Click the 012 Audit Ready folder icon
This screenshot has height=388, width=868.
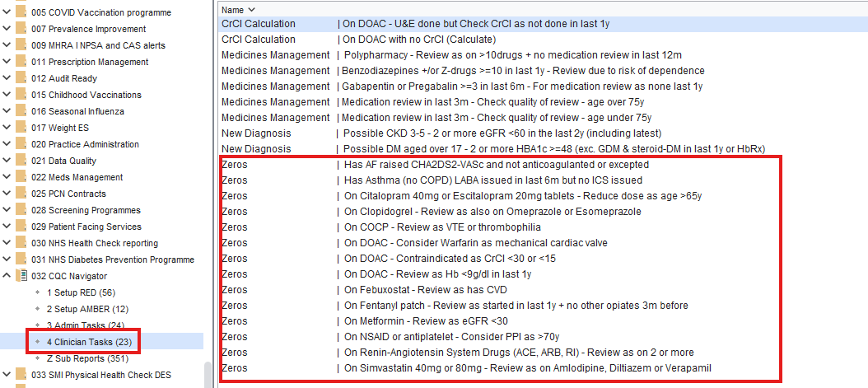pos(20,78)
